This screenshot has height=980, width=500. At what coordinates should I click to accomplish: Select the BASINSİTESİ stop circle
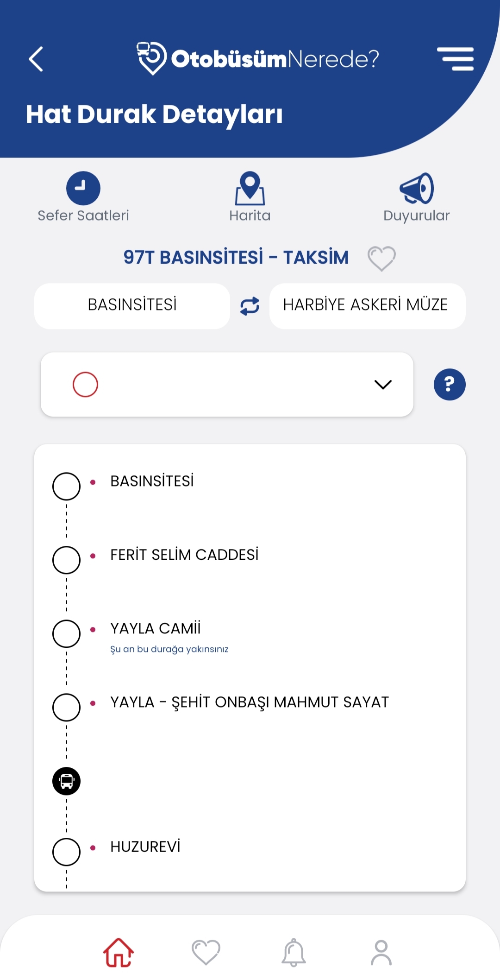pos(67,487)
